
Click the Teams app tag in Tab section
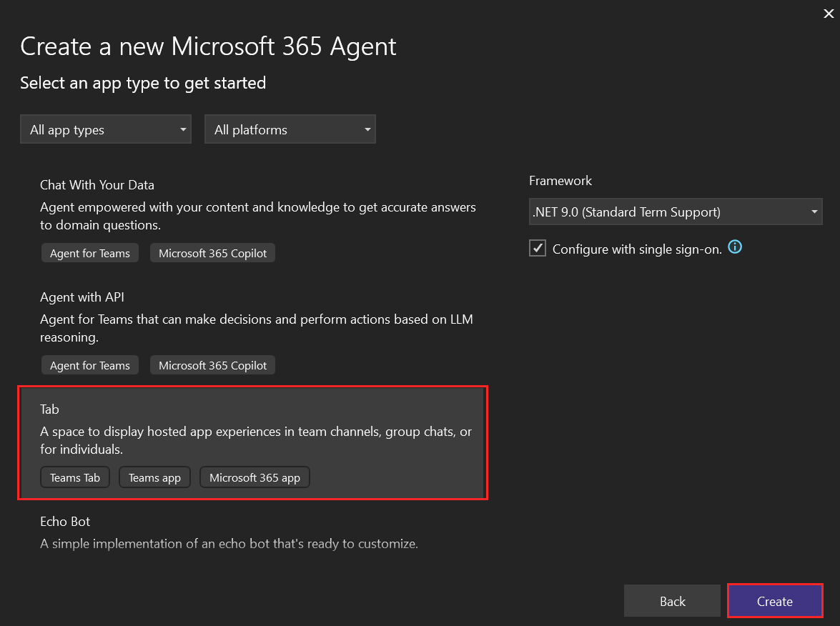[154, 477]
